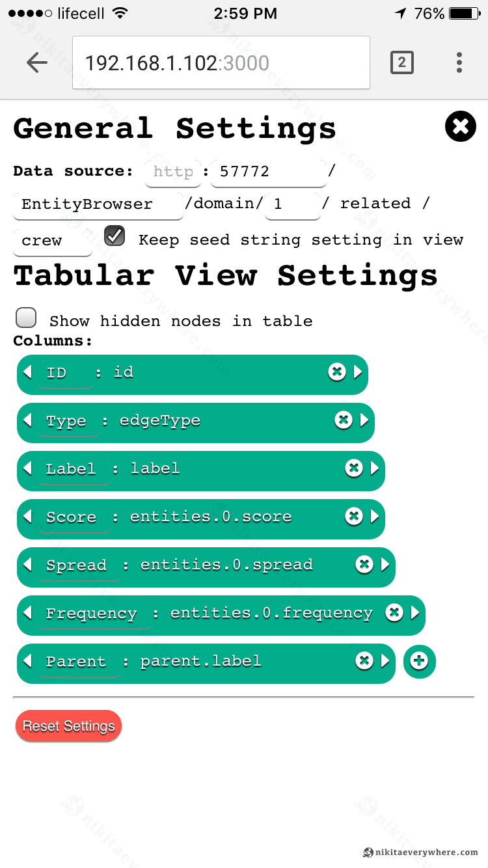The image size is (488, 868).
Task: Add a new column with plus icon
Action: pyautogui.click(x=419, y=661)
